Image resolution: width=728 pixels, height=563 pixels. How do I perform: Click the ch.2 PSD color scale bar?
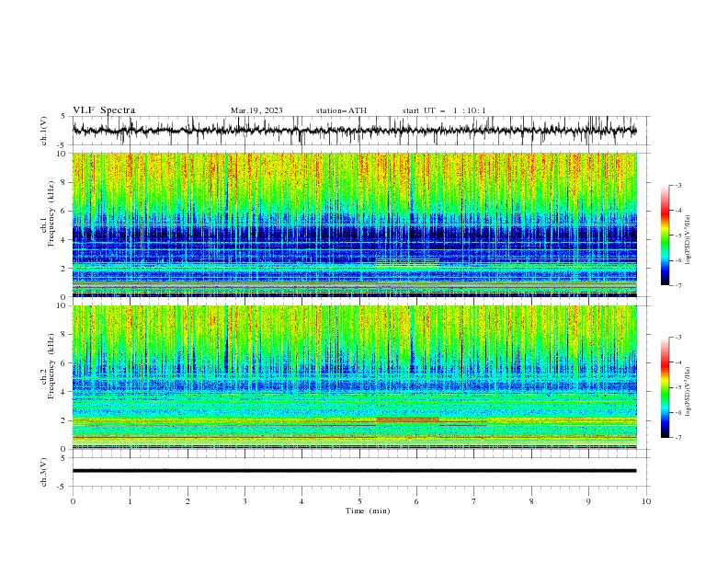tap(665, 387)
